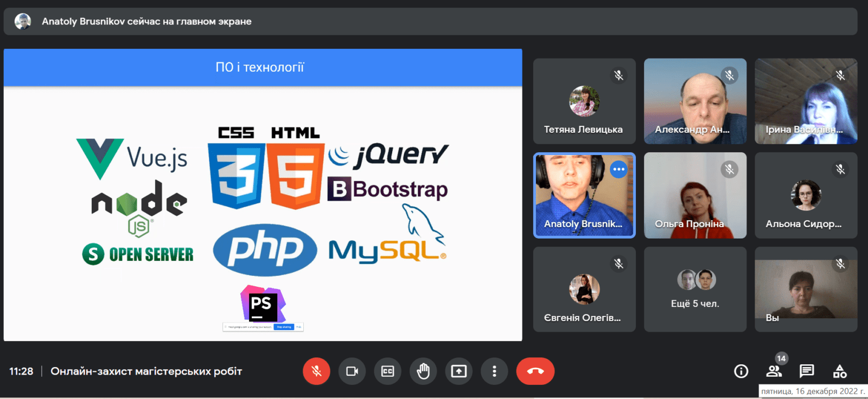Open options on the Anatoly Brusnik... tile
The image size is (868, 399).
click(x=618, y=170)
